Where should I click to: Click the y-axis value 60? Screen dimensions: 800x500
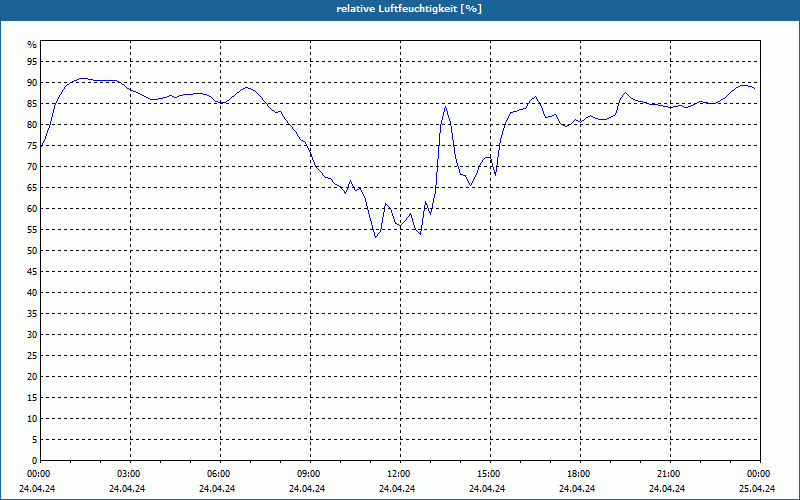point(32,209)
